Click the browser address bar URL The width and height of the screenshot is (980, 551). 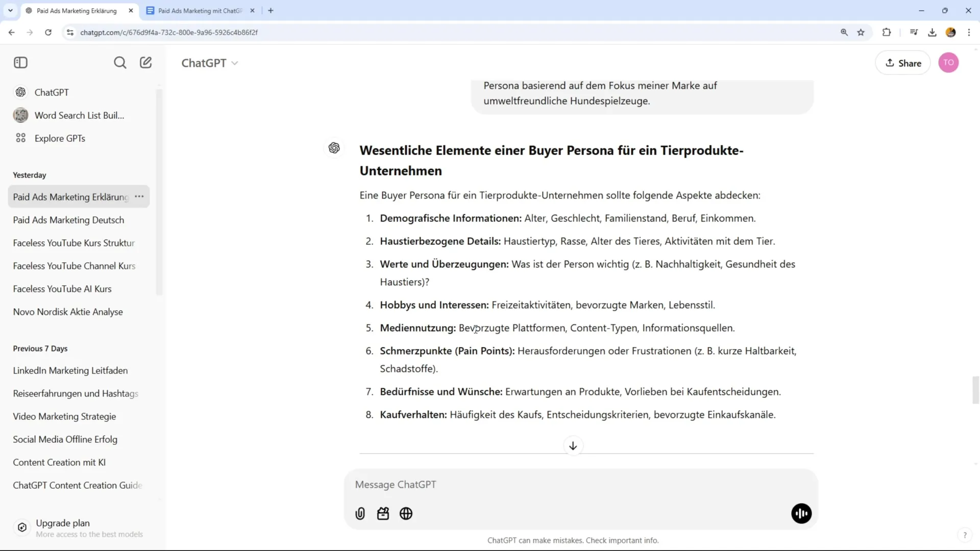pos(169,32)
